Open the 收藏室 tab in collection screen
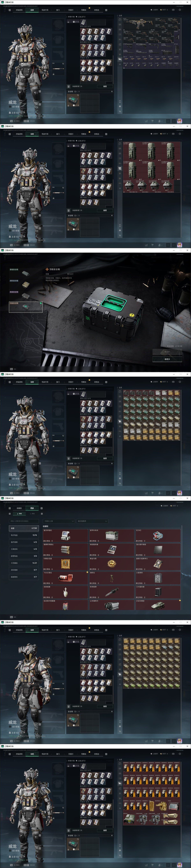Image resolution: width=191 pixels, height=868 pixels. pos(19,508)
